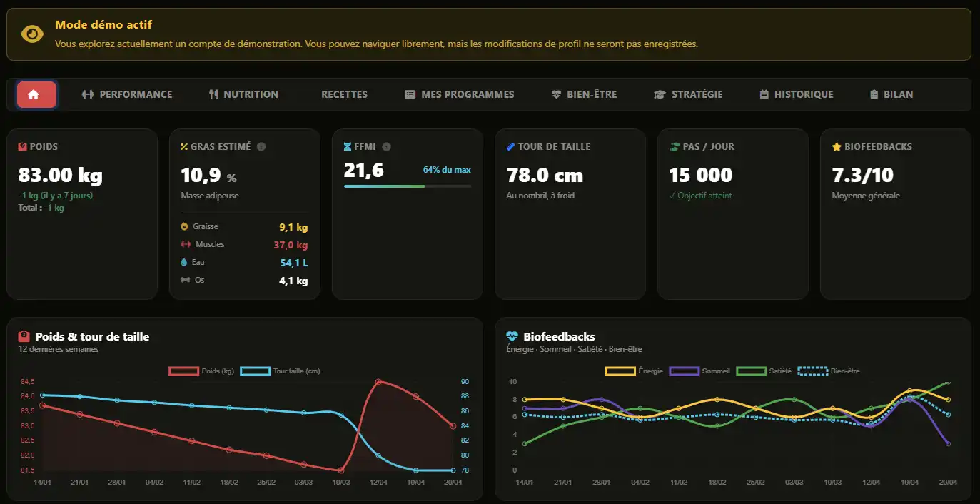Click the 20/04 Sommeil low data point
Screen dimensions: 980x504
947,444
